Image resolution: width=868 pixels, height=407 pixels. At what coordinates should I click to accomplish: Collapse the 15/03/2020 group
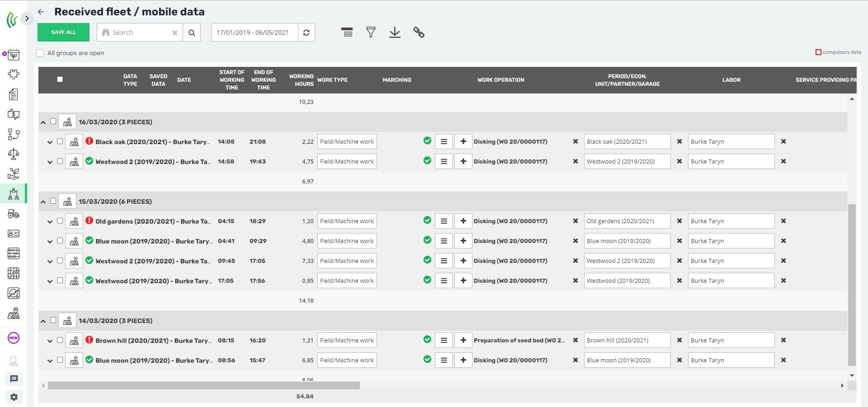tap(43, 201)
